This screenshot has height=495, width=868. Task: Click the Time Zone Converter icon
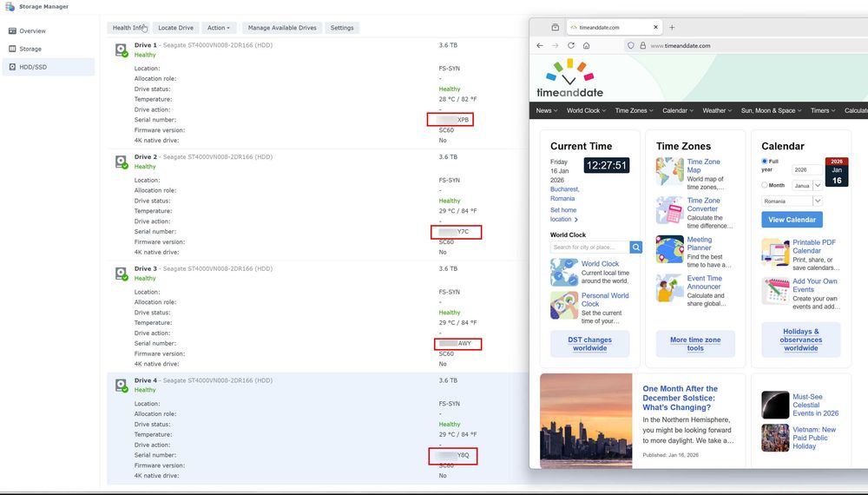point(670,210)
